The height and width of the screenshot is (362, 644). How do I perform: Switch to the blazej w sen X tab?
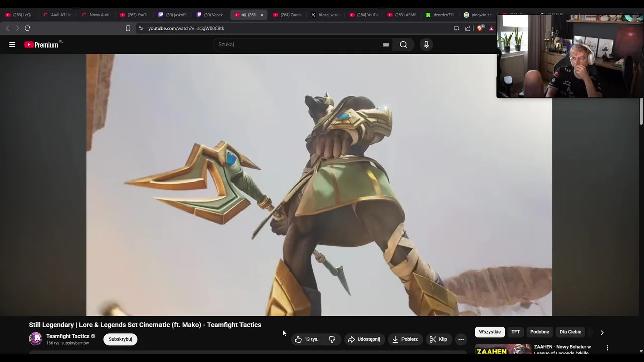(325, 15)
